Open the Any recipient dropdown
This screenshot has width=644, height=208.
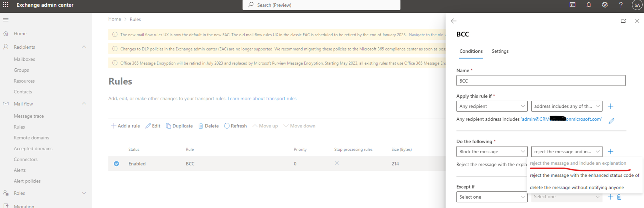492,106
